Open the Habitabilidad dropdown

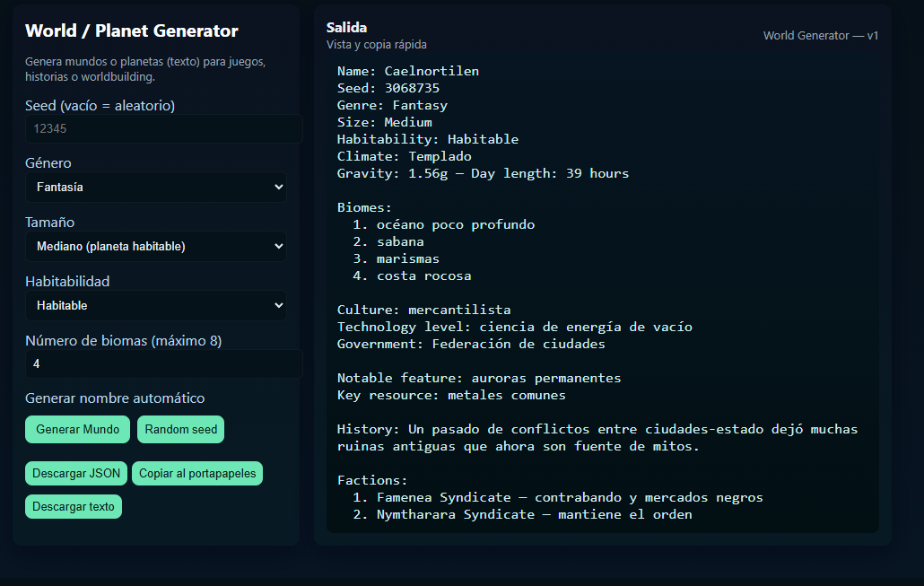(x=156, y=306)
